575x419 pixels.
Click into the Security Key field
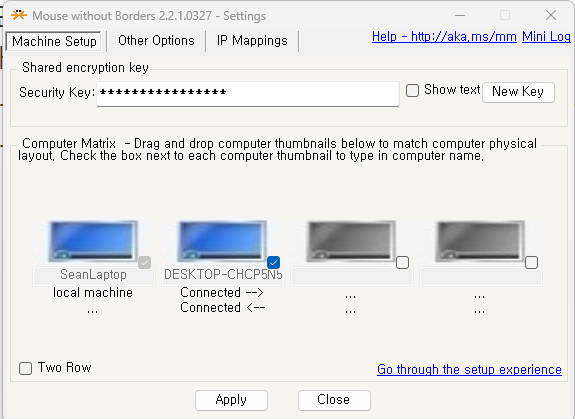point(248,94)
